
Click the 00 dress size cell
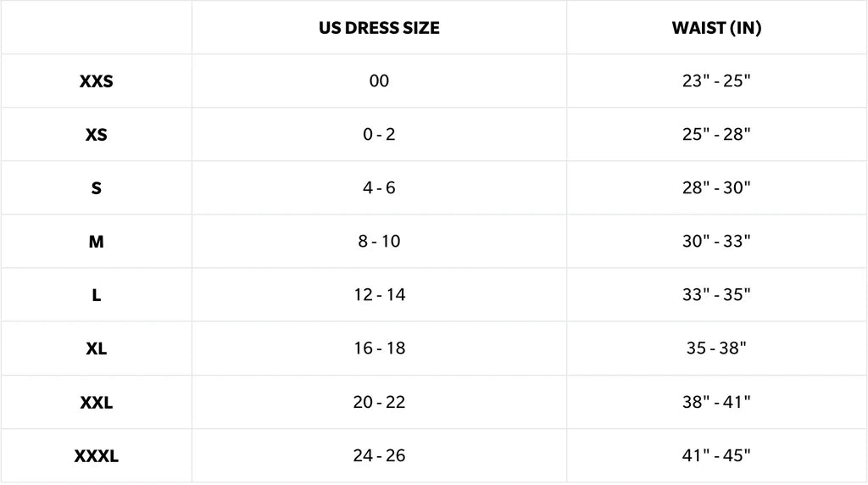click(379, 81)
